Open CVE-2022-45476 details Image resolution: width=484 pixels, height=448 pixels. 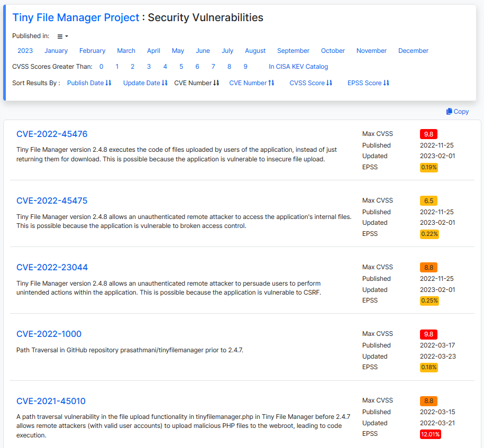52,134
